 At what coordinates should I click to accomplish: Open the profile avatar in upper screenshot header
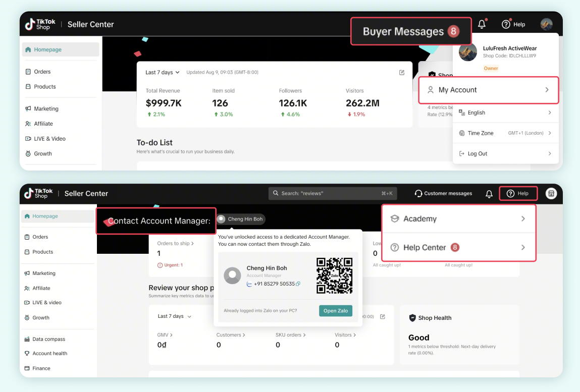546,24
